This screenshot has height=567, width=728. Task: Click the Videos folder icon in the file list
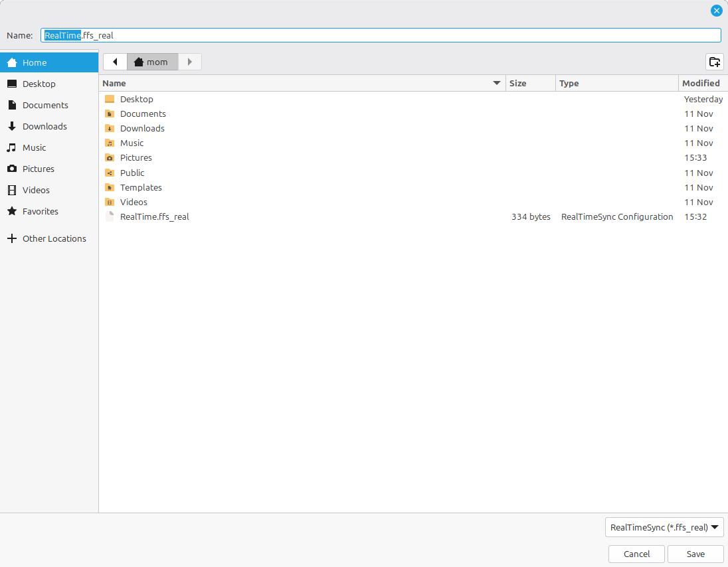tap(110, 202)
